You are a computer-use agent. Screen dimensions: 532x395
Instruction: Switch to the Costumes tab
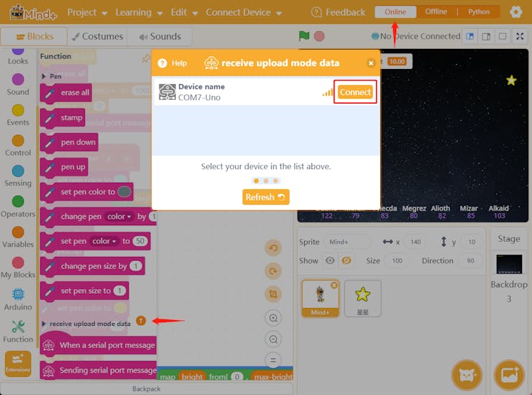98,37
